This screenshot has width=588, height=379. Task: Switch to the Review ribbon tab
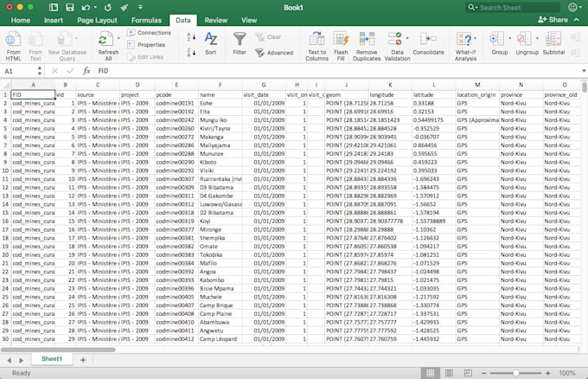215,20
